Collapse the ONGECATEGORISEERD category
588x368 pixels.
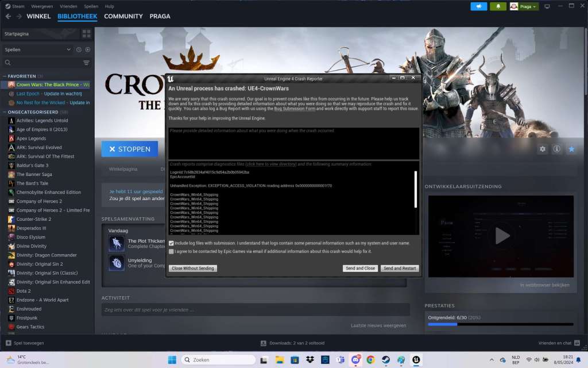(x=5, y=112)
